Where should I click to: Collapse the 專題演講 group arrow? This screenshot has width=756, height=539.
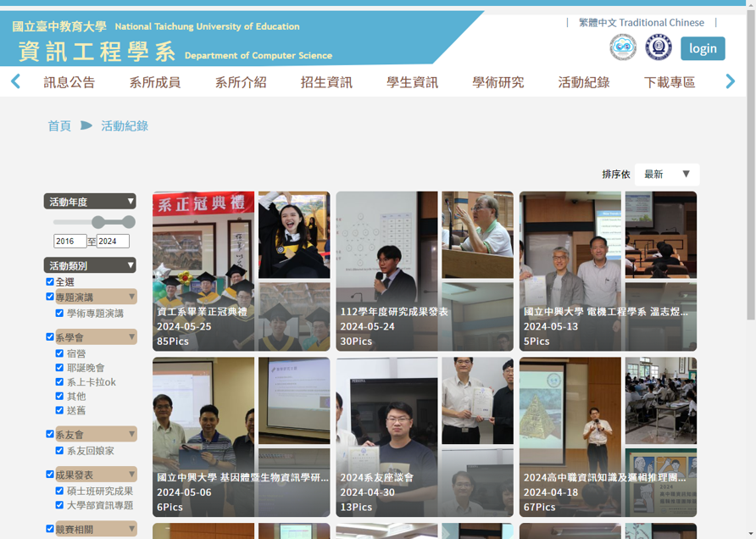pyautogui.click(x=131, y=297)
